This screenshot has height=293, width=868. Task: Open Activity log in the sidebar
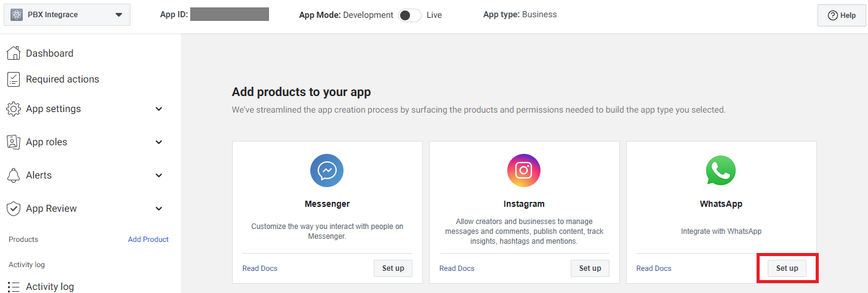point(49,286)
